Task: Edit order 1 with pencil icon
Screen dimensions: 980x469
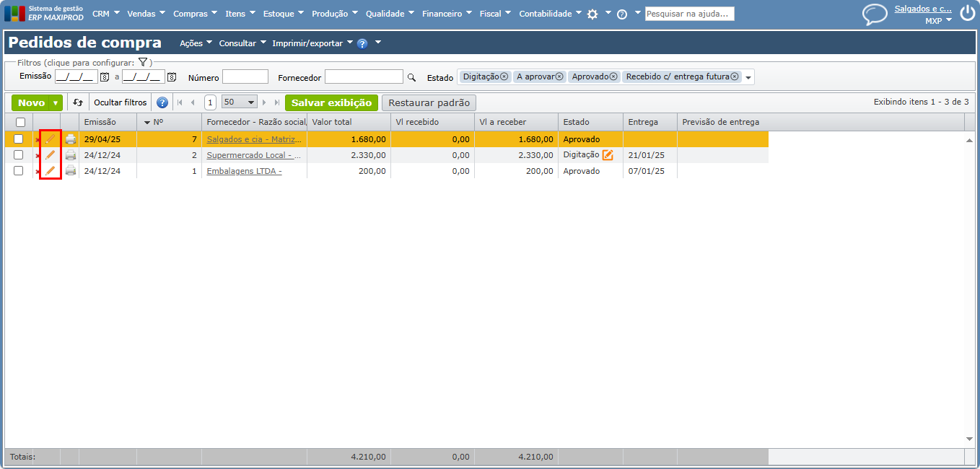Action: coord(50,171)
